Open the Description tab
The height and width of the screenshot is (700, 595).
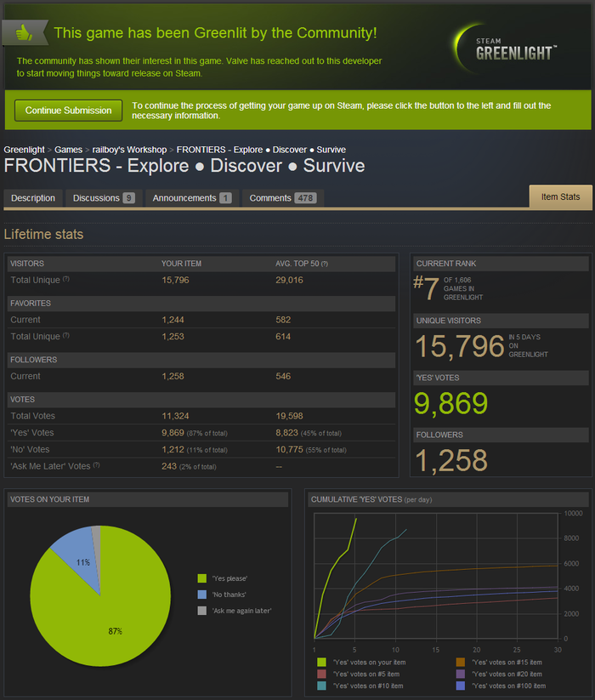click(x=33, y=198)
